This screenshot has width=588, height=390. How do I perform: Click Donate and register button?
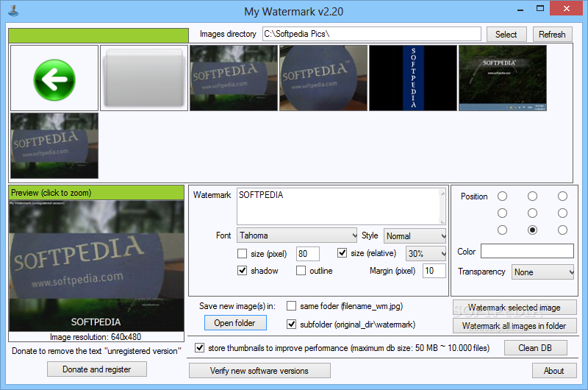tap(97, 369)
